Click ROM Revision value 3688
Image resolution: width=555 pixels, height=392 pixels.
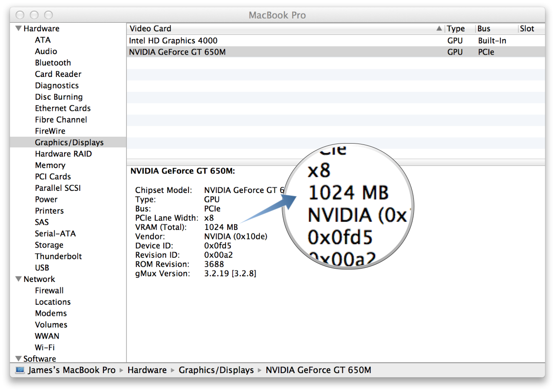tap(214, 264)
